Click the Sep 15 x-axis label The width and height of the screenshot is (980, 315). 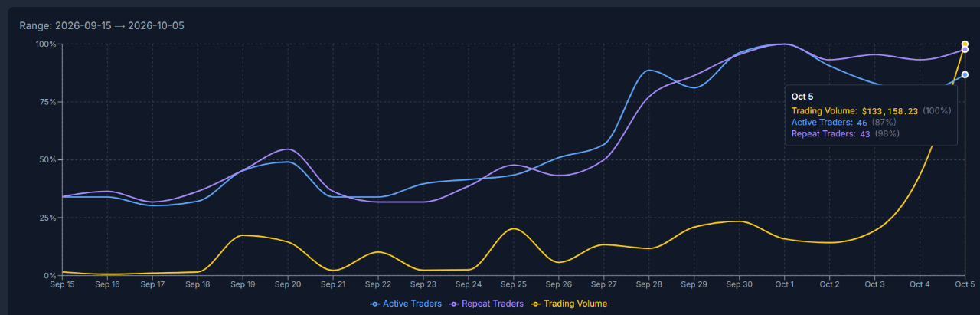[x=62, y=284]
